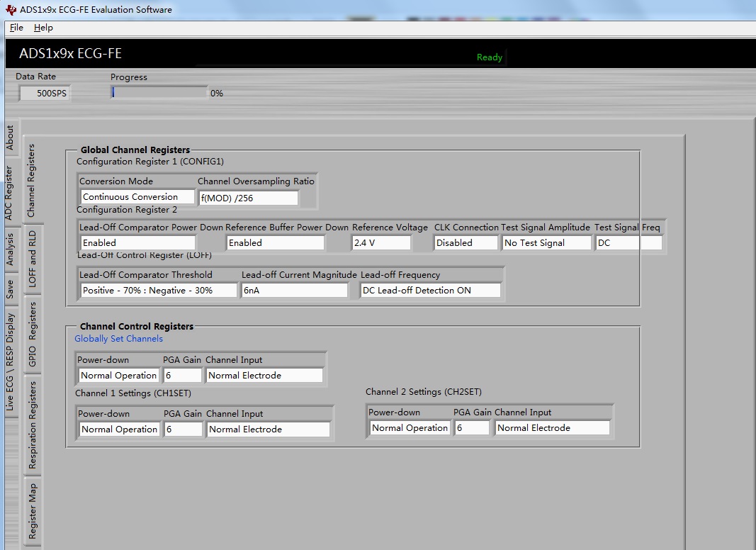The height and width of the screenshot is (550, 756).
Task: Open the Live ECG \ RESP Display tab
Action: (10, 362)
